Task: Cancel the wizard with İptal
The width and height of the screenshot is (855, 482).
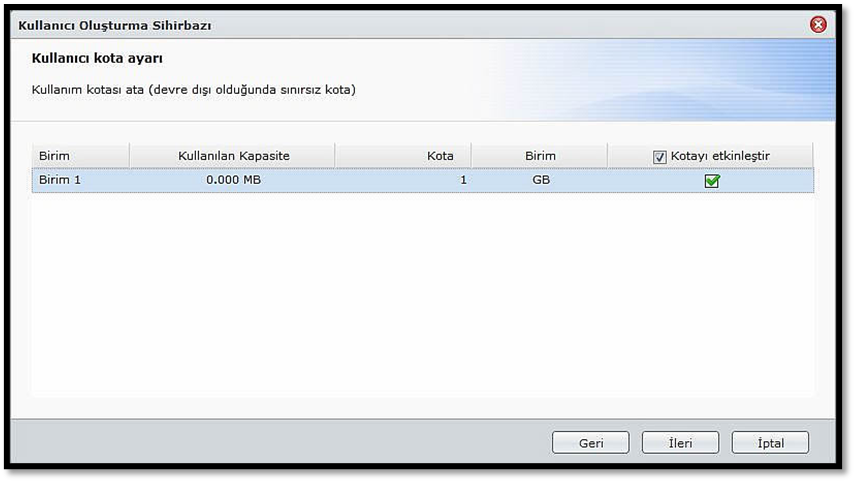Action: pyautogui.click(x=770, y=442)
